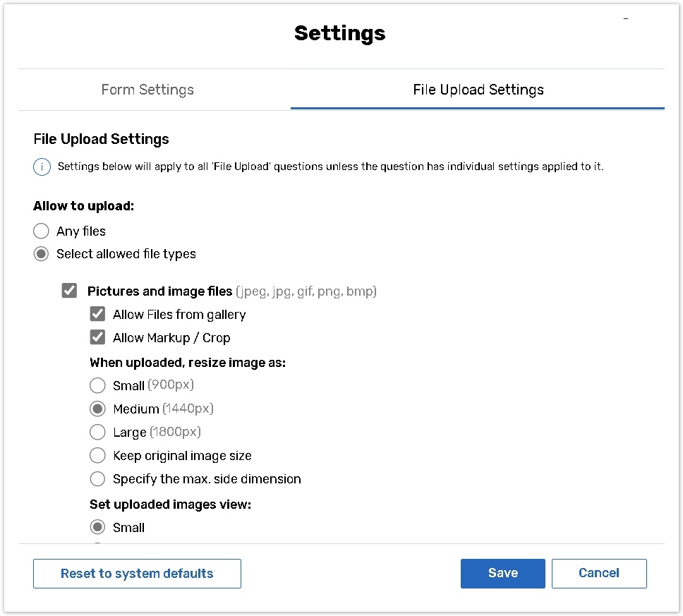Click the 'Allow to upload:' label
The width and height of the screenshot is (683, 616).
(83, 206)
